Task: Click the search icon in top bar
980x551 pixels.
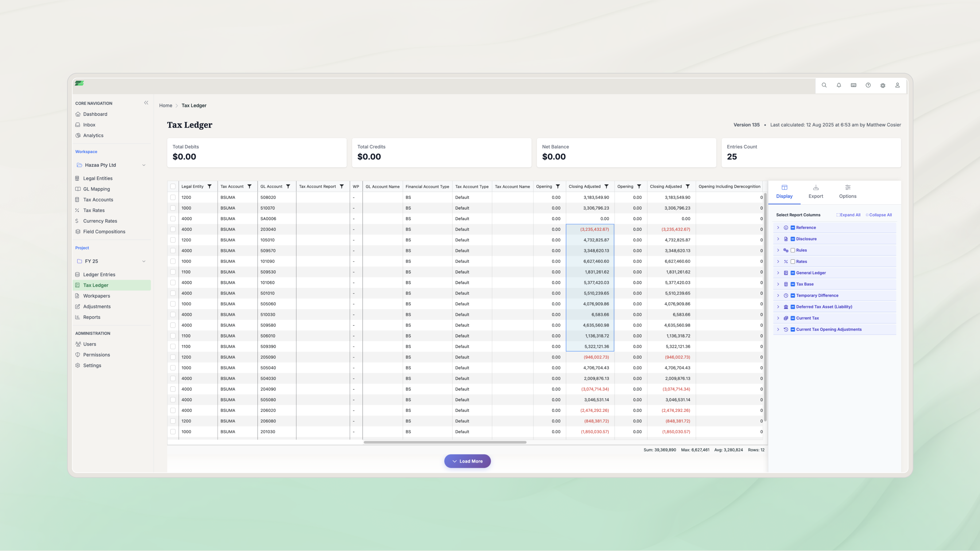Action: pyautogui.click(x=824, y=85)
